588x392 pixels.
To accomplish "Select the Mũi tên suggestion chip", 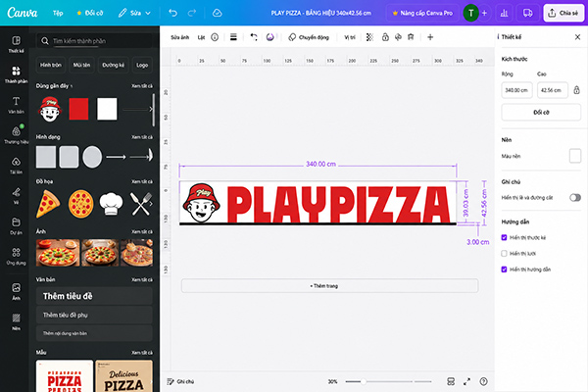I will coord(81,65).
